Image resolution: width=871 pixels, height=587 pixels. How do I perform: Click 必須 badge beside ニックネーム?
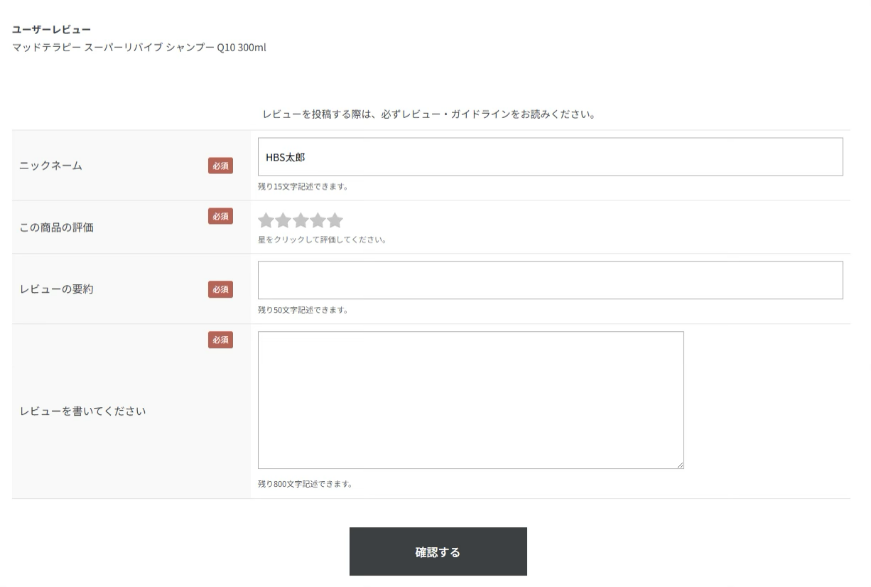pos(220,165)
